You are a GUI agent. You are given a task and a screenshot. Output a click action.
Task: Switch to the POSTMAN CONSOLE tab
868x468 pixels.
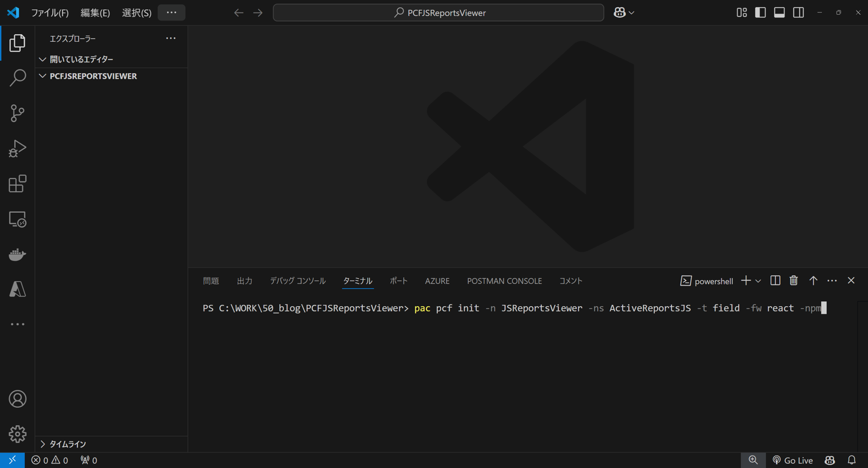tap(505, 281)
